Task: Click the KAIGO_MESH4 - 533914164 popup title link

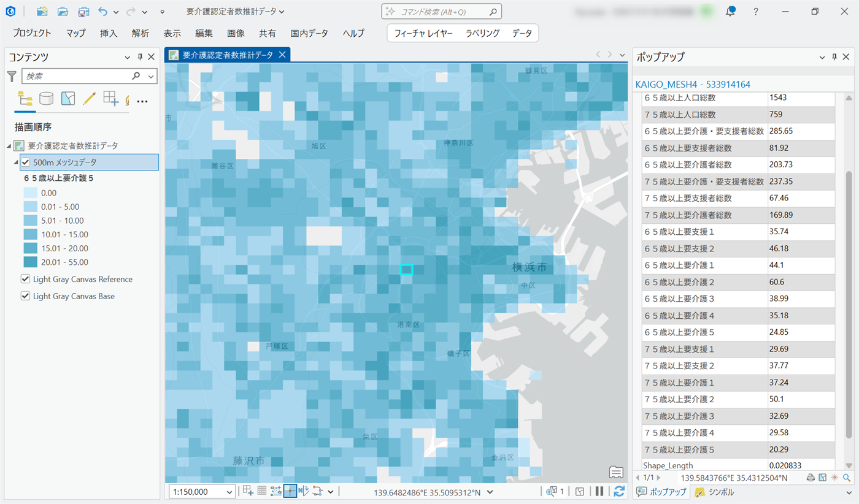Action: tap(693, 84)
